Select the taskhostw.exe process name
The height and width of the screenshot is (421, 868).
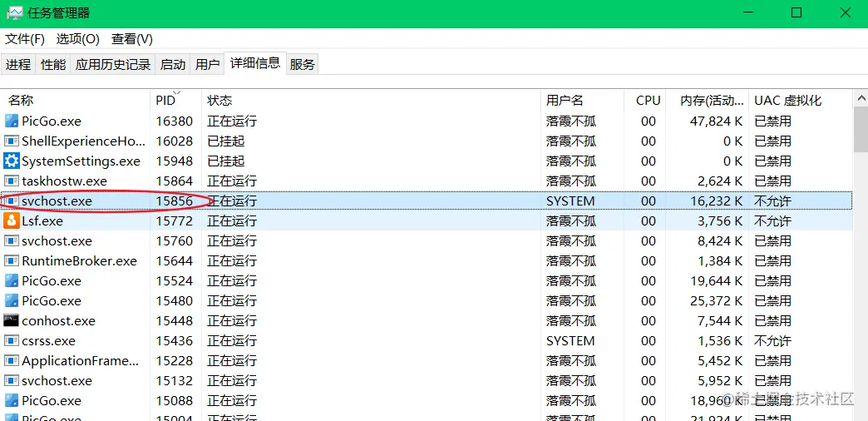coord(64,181)
